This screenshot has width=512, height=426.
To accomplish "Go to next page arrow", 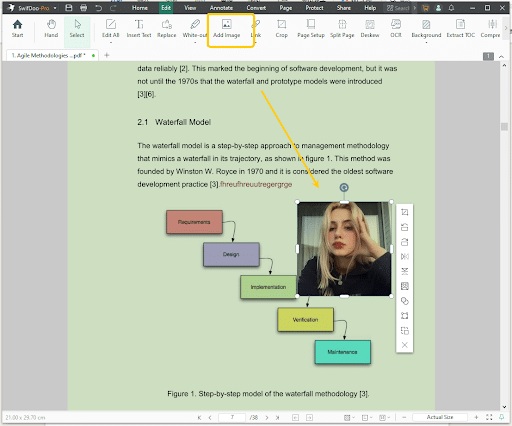I will pyautogui.click(x=267, y=417).
